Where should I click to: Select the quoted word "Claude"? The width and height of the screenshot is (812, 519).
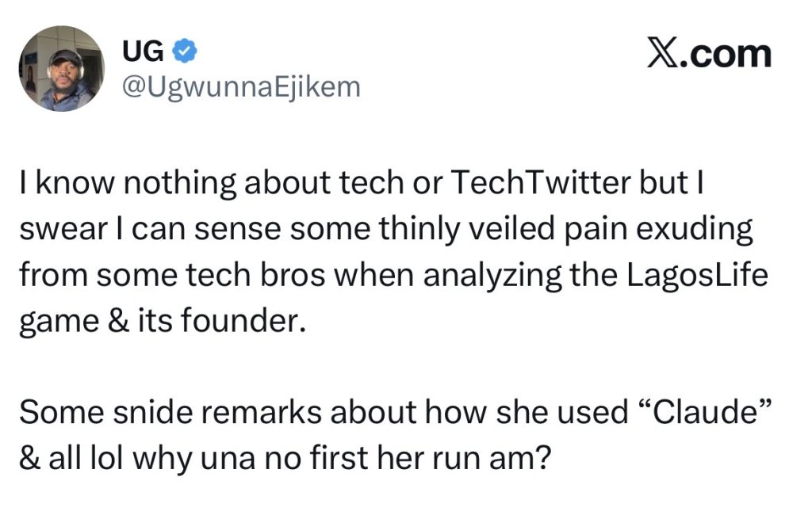coord(707,412)
